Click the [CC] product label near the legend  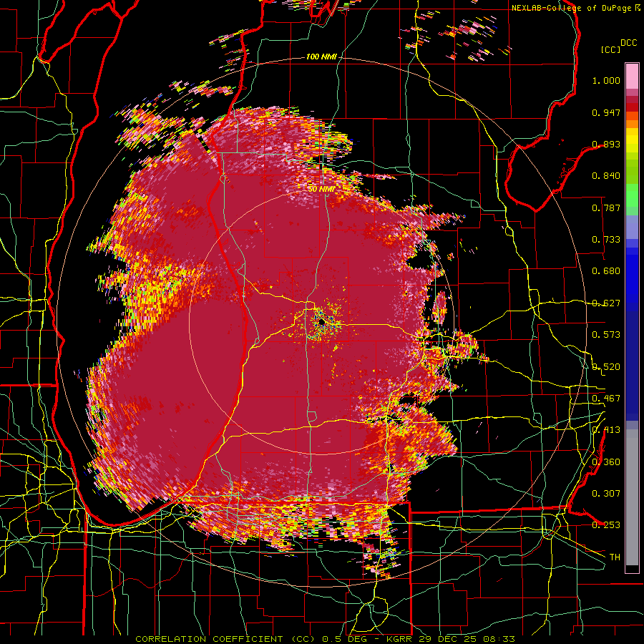(x=611, y=49)
